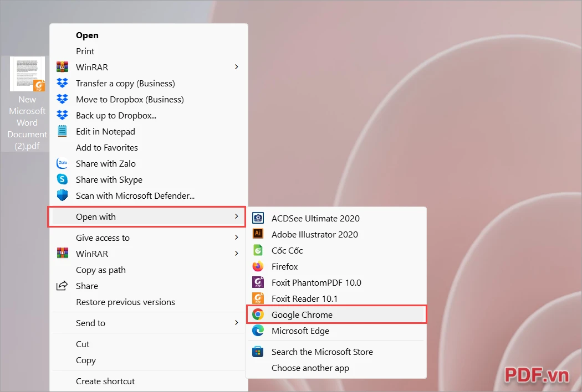Viewport: 582px width, 392px height.
Task: Choose Copy from the context menu
Action: 149,360
